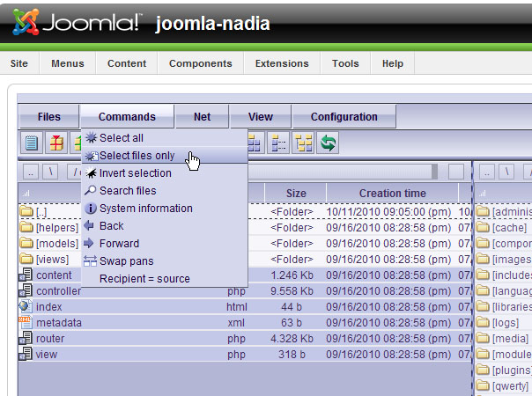Choose Recipient = source menu entry
Screen dimensions: 532x396
[x=165, y=278]
